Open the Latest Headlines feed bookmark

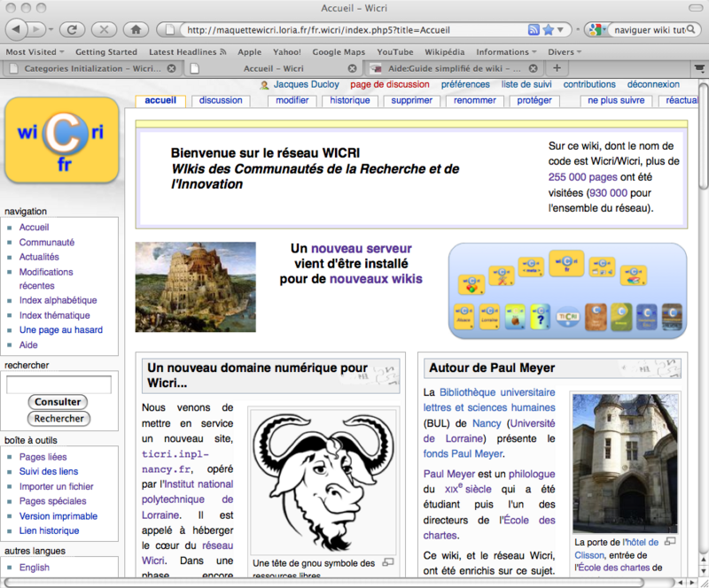point(187,52)
